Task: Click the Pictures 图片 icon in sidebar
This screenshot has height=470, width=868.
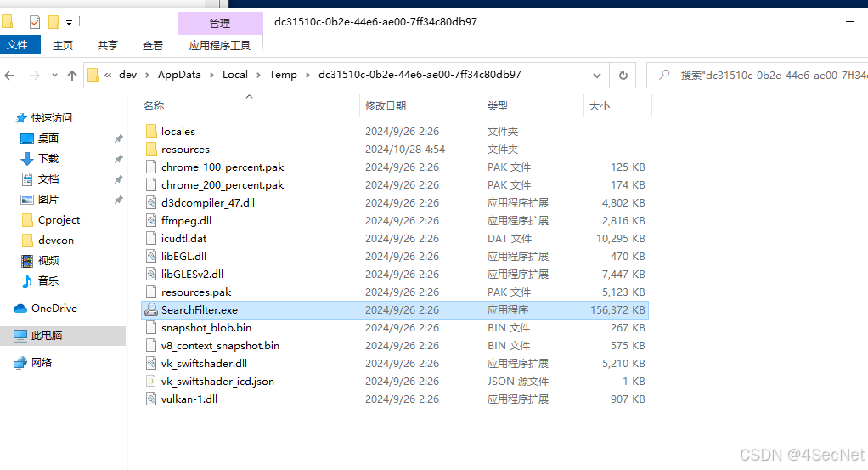Action: pyautogui.click(x=27, y=200)
